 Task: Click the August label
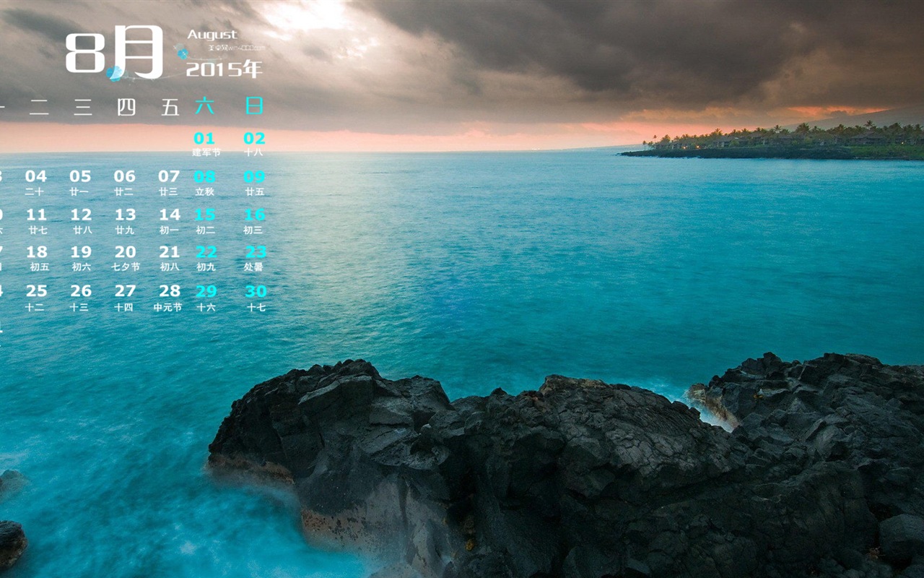coord(212,34)
